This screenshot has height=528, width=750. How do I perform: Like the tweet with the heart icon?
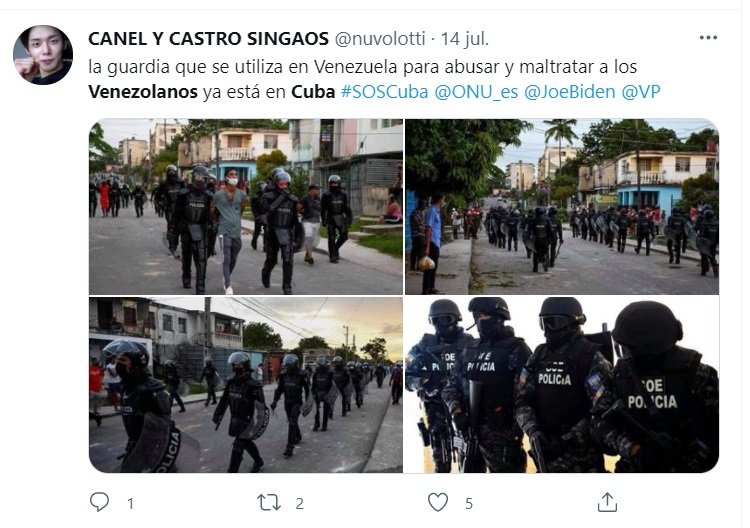438,503
